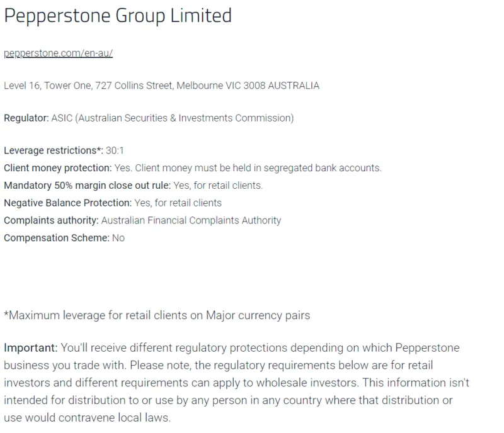Click the Complaints authority label

(x=51, y=220)
